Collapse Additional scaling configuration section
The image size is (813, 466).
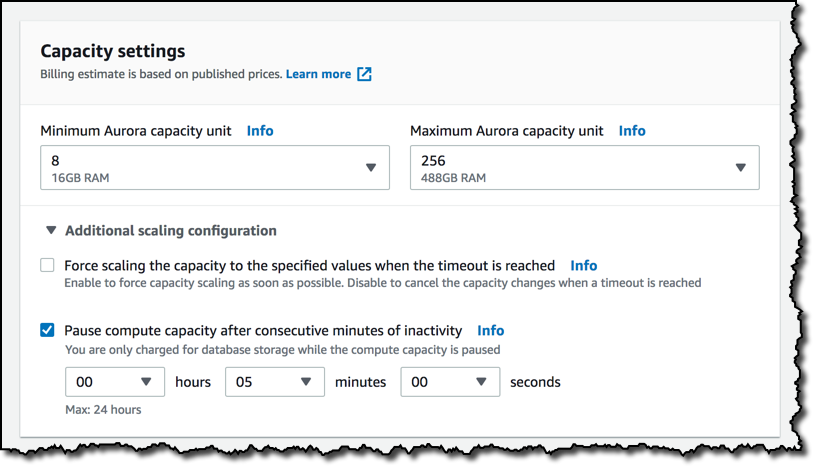point(51,230)
